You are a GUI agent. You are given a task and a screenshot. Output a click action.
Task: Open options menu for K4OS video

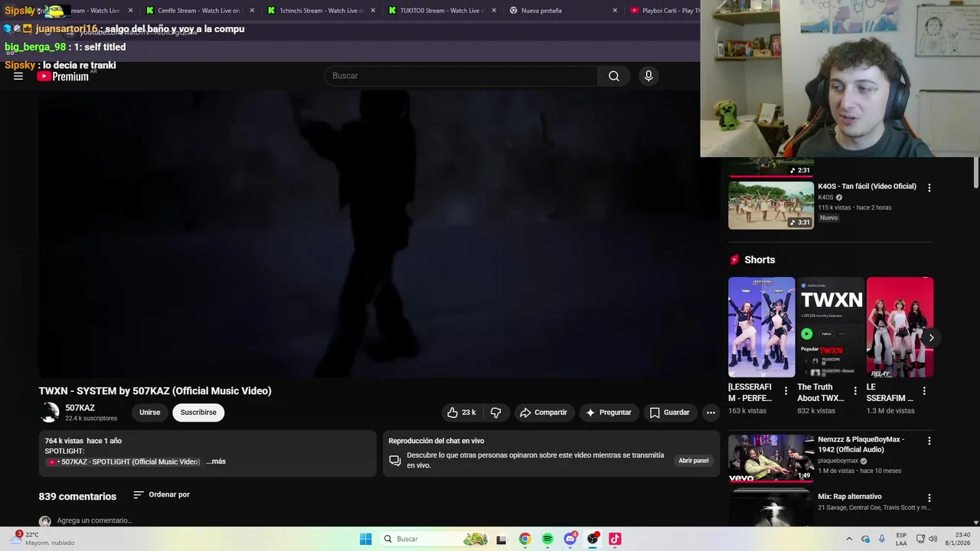929,187
